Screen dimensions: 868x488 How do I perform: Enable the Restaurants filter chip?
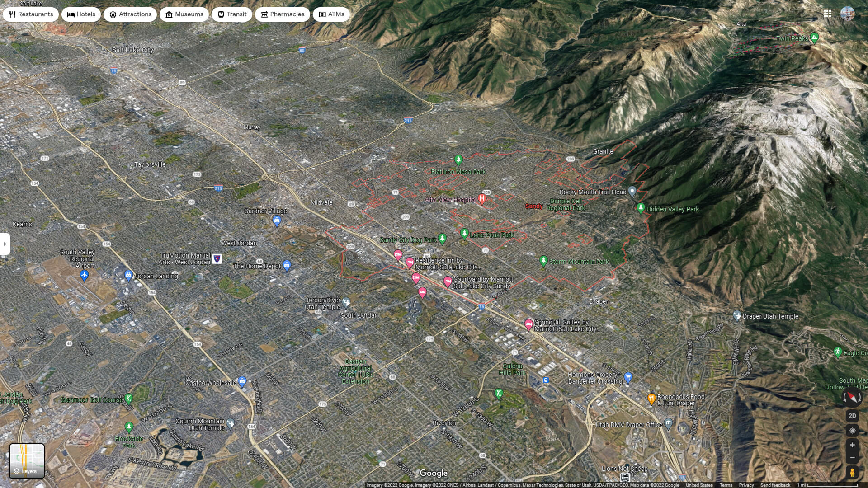point(31,14)
